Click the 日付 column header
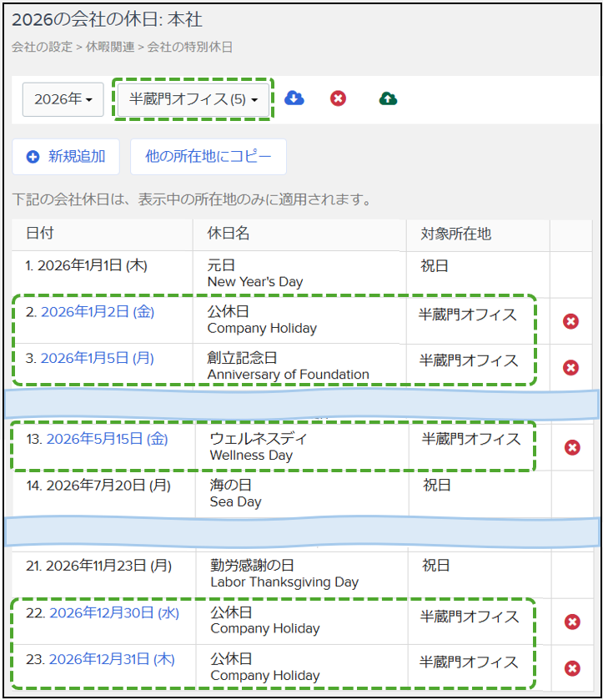This screenshot has width=603, height=700. [40, 234]
